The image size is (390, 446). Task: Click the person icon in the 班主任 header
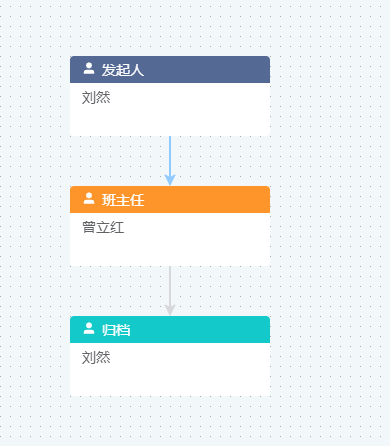(x=89, y=199)
